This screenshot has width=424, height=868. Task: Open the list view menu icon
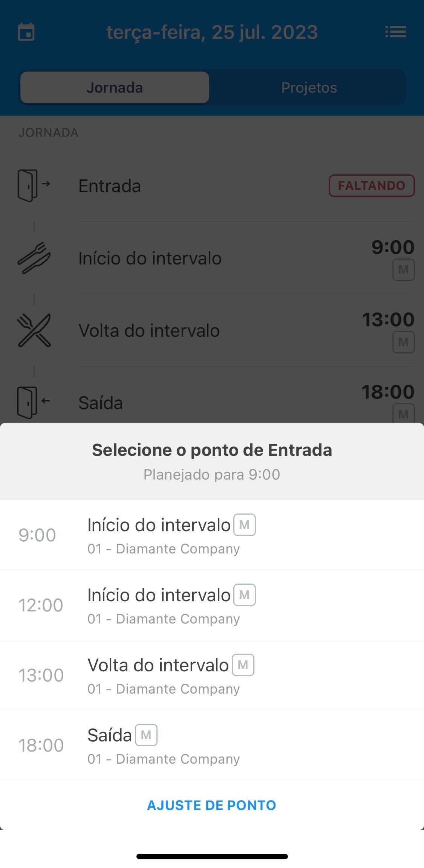click(x=395, y=32)
